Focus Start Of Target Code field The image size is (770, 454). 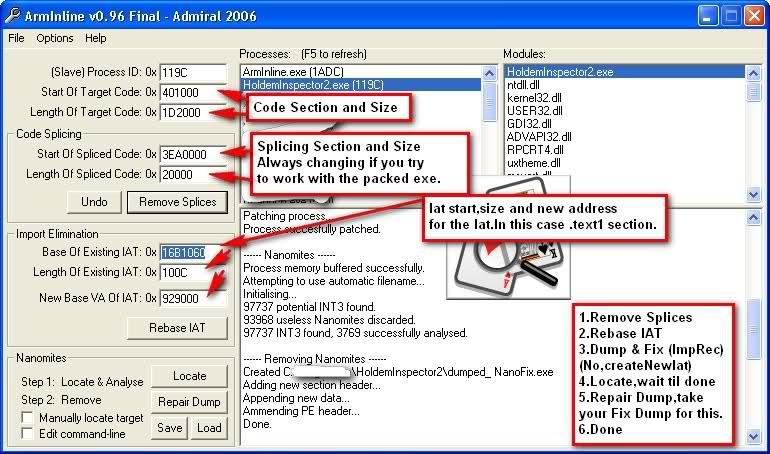point(193,93)
